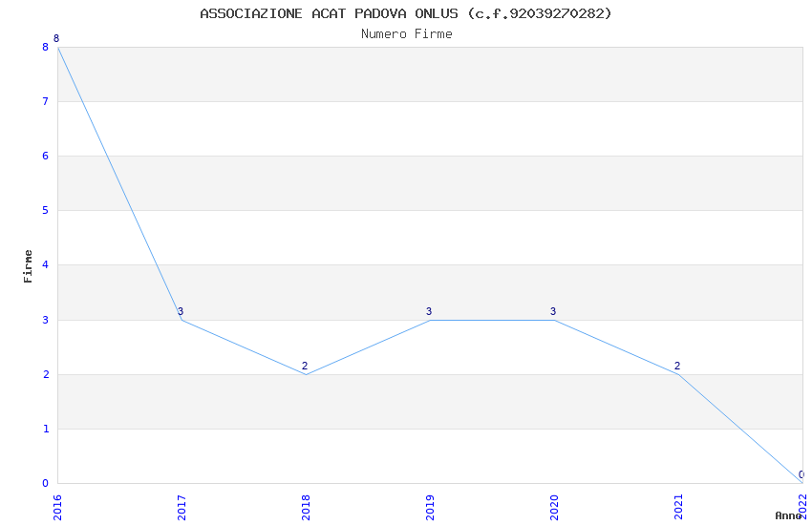Click the y-axis tick value 1
The width and height of the screenshot is (812, 525).
[46, 429]
